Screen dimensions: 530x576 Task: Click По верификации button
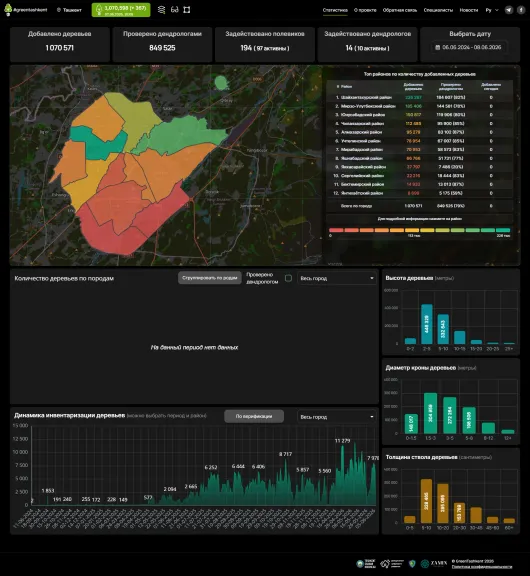[x=254, y=417]
